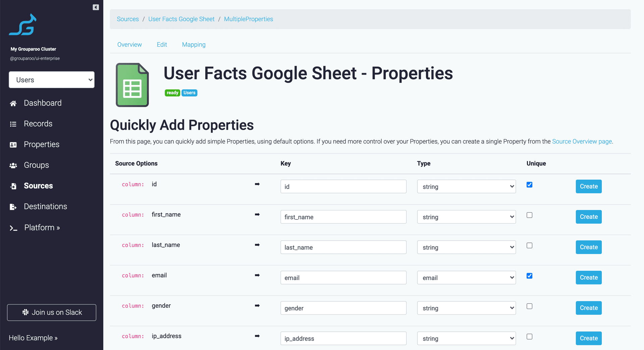Click the MultipleProperties breadcrumb

(249, 19)
